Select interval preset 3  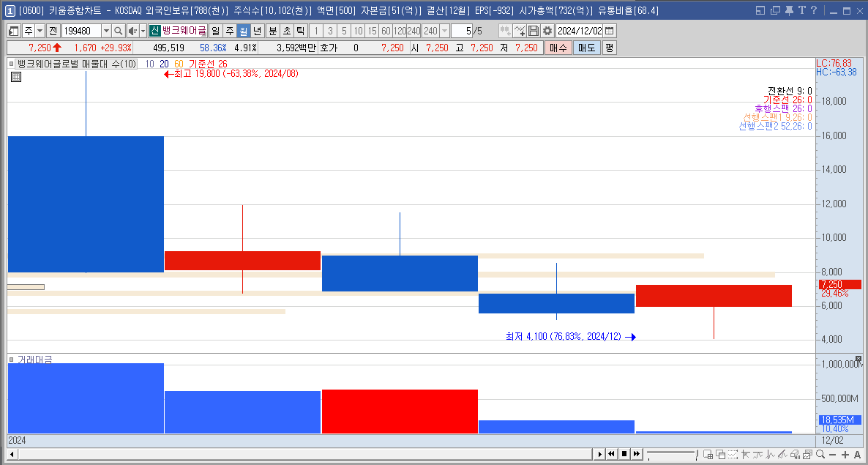tap(330, 31)
